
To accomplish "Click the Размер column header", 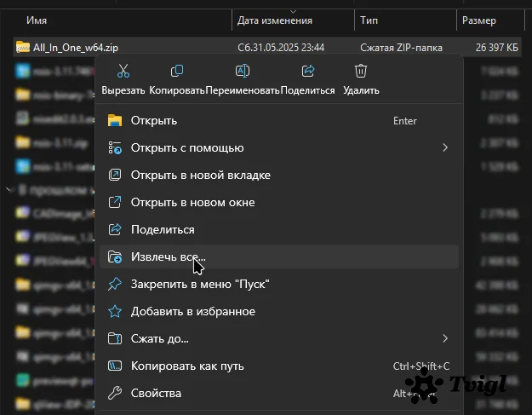I will [478, 20].
